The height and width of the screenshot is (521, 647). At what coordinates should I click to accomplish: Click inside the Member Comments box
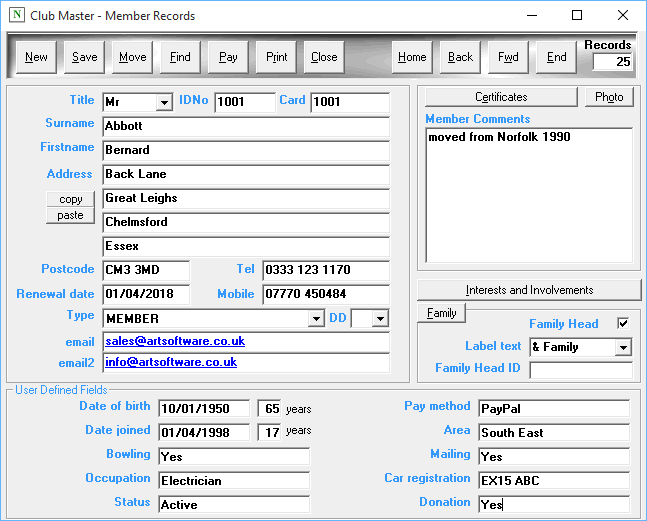point(529,195)
